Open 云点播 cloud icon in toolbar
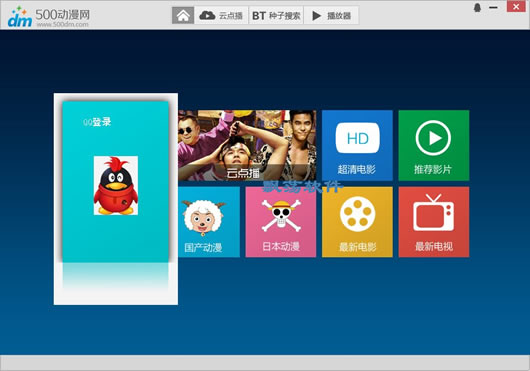This screenshot has height=371, width=530. (207, 15)
